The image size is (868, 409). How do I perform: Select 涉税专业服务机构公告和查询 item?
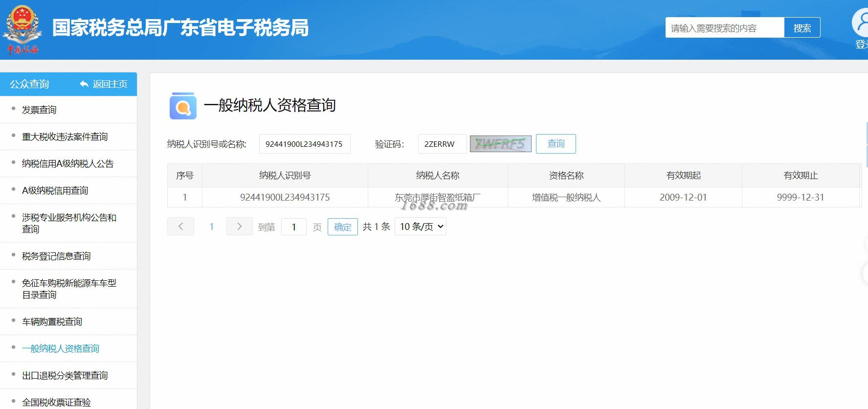69,223
